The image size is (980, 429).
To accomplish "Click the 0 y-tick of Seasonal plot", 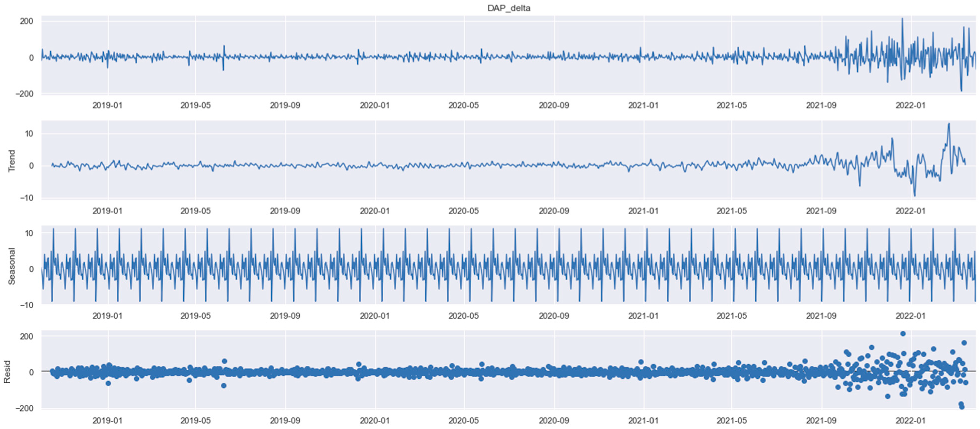I will click(x=32, y=269).
